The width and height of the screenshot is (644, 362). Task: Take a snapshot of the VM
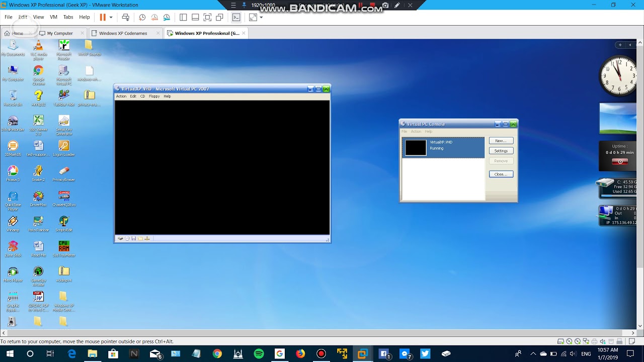click(142, 17)
